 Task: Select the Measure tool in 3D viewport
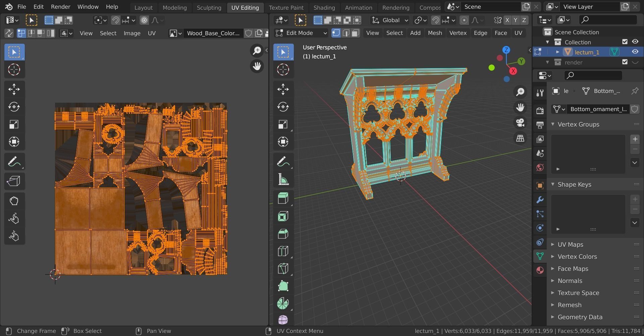pyautogui.click(x=283, y=179)
